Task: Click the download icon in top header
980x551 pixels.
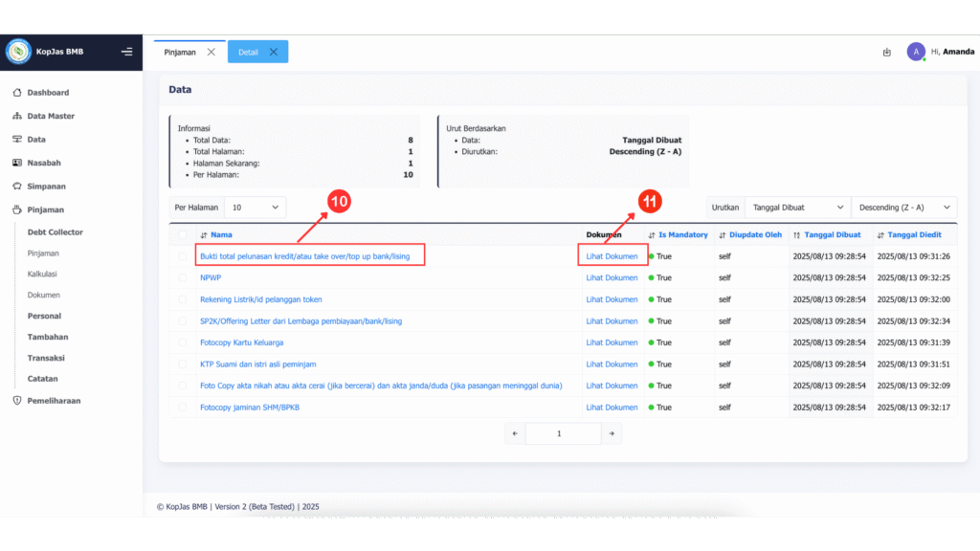Action: 886,52
